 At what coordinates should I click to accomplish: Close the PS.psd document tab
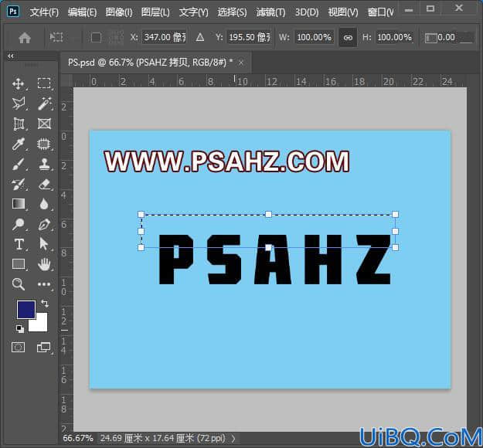241,63
